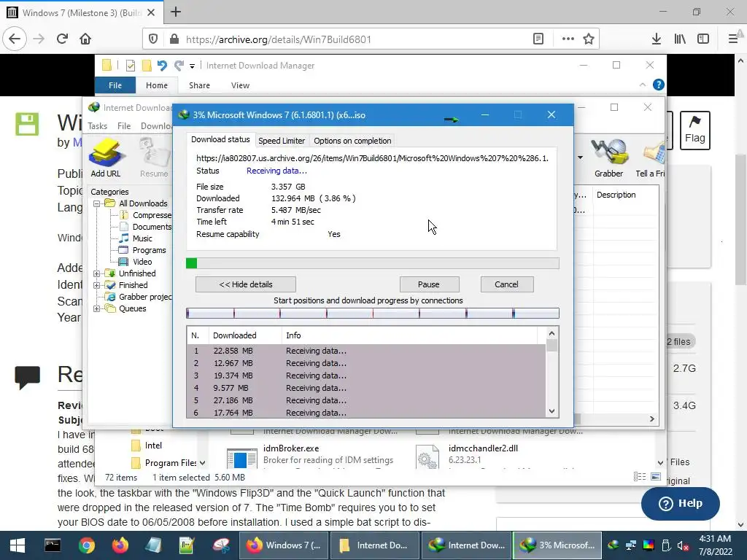Click the Tell a Friend icon

651,158
